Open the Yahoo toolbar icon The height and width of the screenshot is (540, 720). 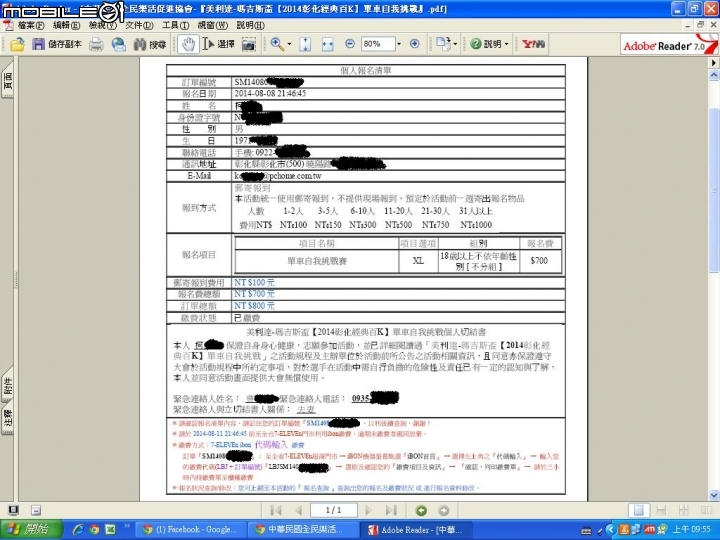(x=534, y=44)
